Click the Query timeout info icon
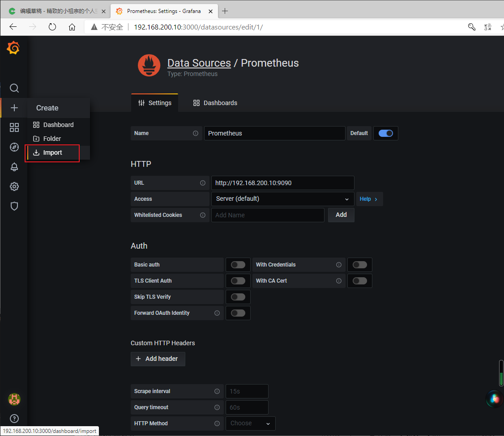 pyautogui.click(x=217, y=407)
